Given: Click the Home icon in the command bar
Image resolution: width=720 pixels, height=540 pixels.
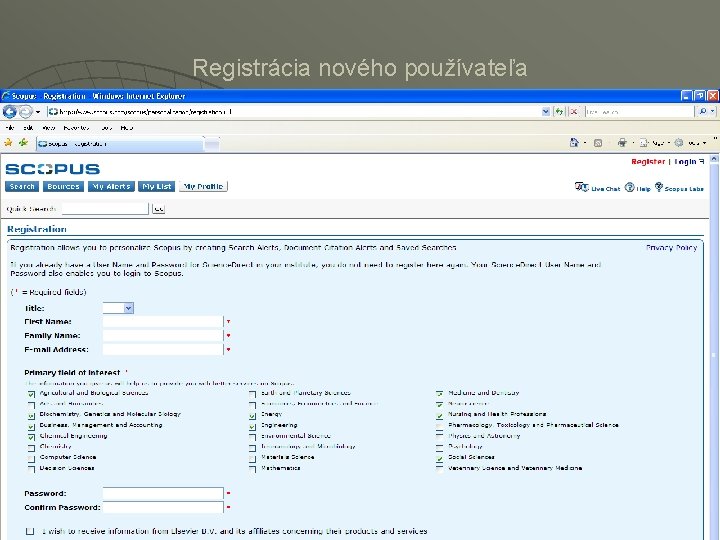Looking at the screenshot, I should point(574,143).
